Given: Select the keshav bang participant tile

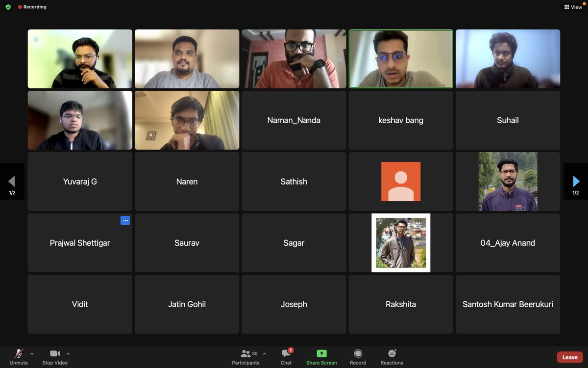Looking at the screenshot, I should tap(401, 120).
